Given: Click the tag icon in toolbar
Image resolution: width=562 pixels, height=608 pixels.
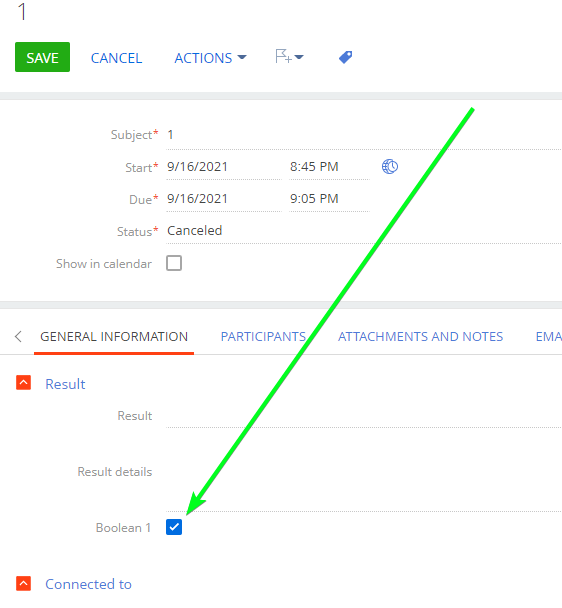Looking at the screenshot, I should (x=345, y=57).
